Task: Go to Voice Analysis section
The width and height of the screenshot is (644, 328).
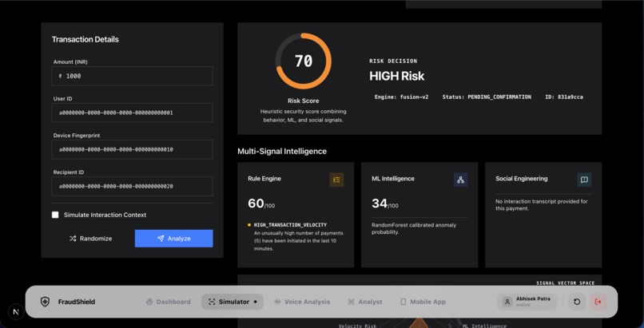Action: 302,302
